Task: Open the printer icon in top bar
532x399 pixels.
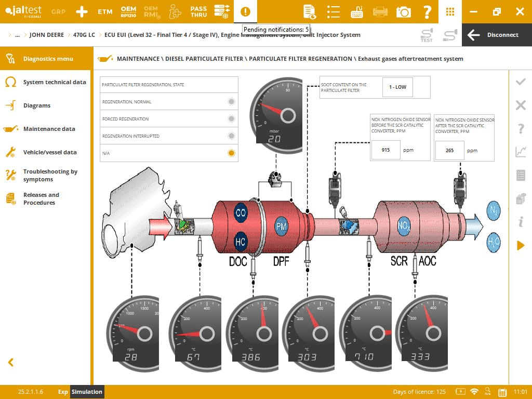Action: pyautogui.click(x=380, y=11)
